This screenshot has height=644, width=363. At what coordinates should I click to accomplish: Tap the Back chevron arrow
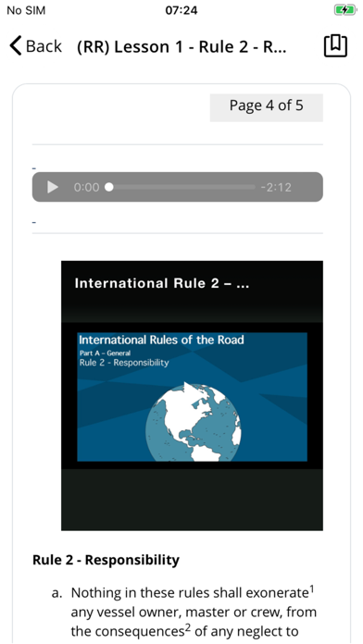click(16, 45)
